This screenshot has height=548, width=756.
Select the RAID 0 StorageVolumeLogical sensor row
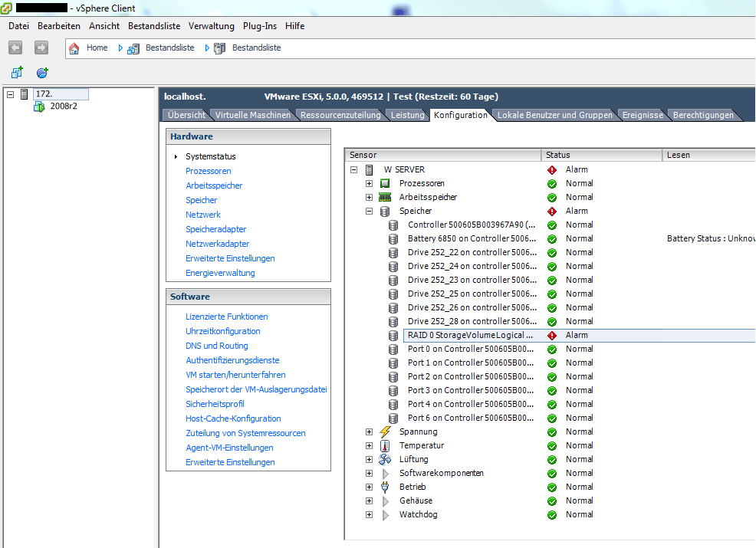tap(460, 335)
